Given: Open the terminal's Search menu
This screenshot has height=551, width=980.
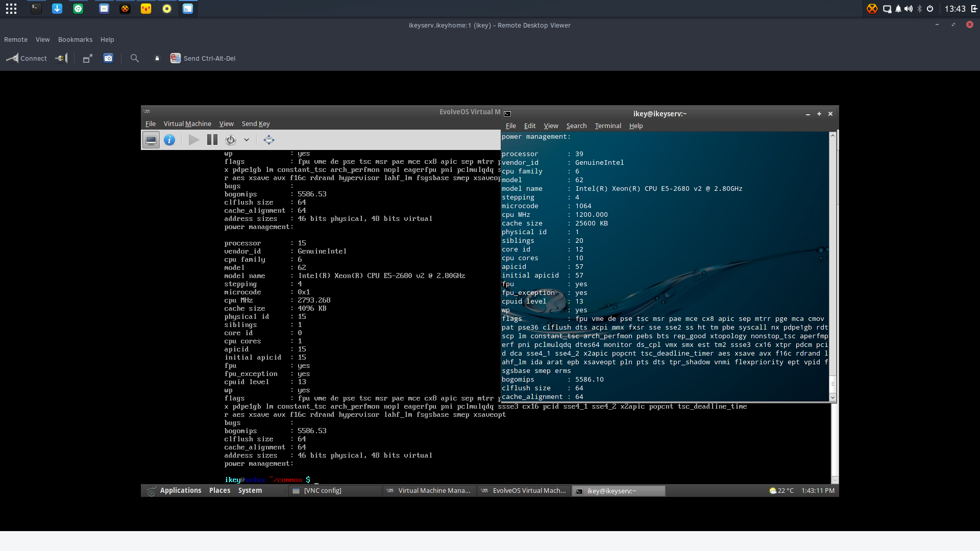Looking at the screenshot, I should pyautogui.click(x=576, y=126).
